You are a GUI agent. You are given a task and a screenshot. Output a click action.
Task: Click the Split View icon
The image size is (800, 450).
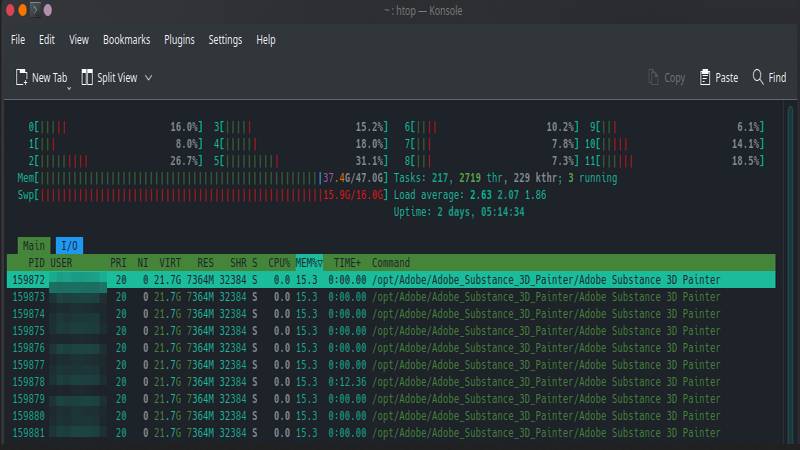click(x=87, y=77)
